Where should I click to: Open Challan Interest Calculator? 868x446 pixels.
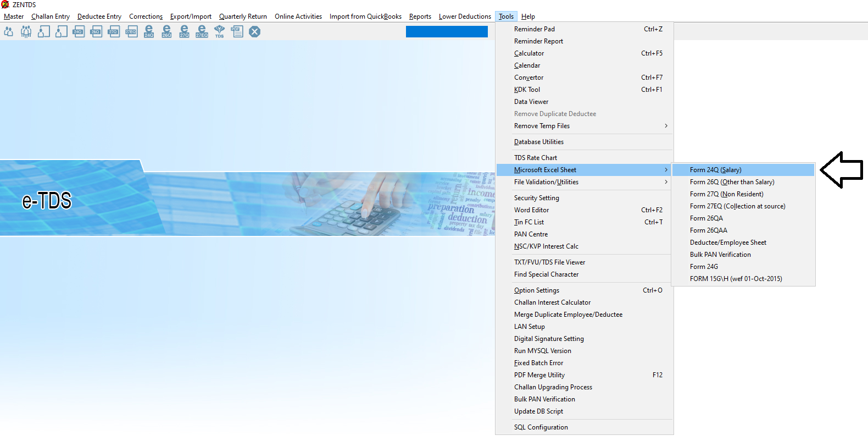pyautogui.click(x=585, y=302)
